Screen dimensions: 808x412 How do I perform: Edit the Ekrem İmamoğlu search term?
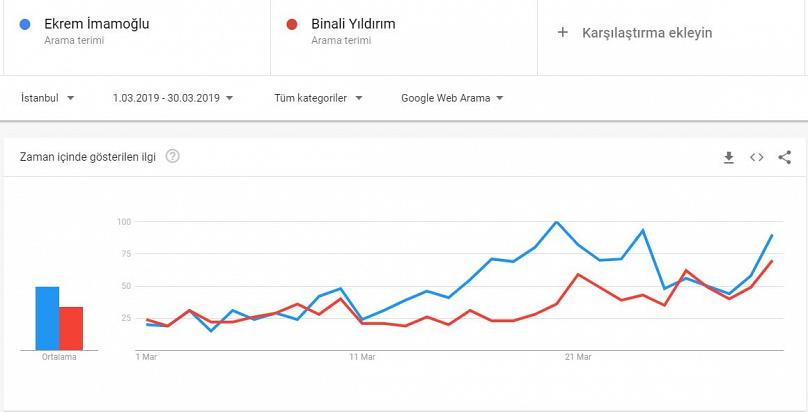(97, 24)
